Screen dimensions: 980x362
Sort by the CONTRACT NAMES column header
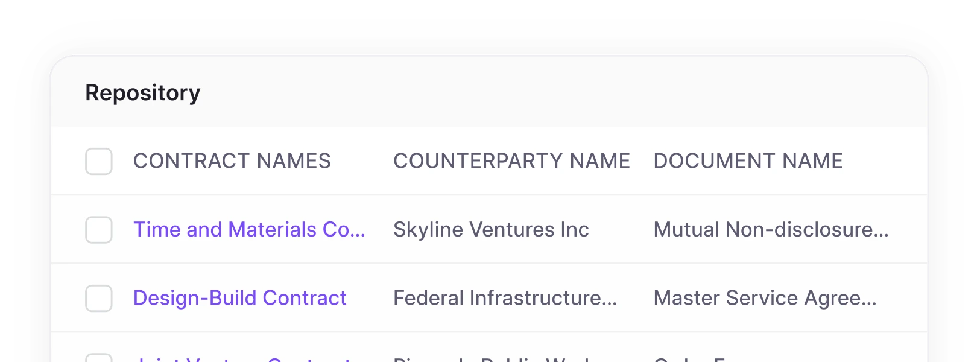coord(232,161)
